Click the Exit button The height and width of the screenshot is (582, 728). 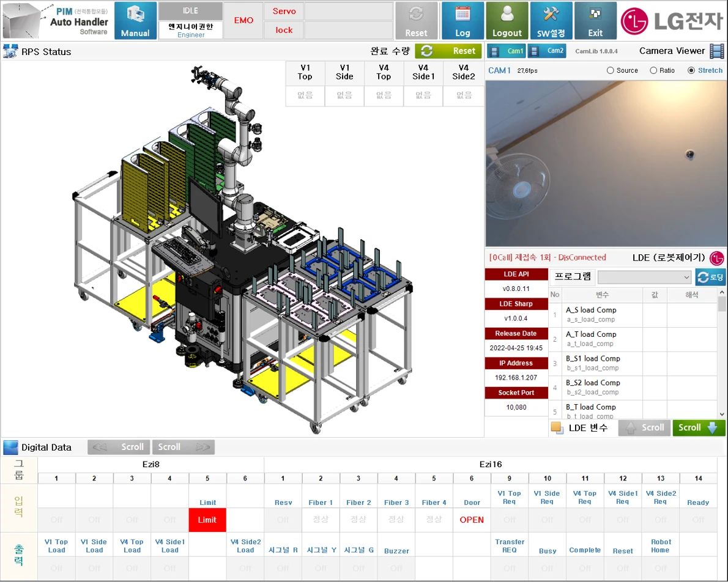click(x=595, y=20)
